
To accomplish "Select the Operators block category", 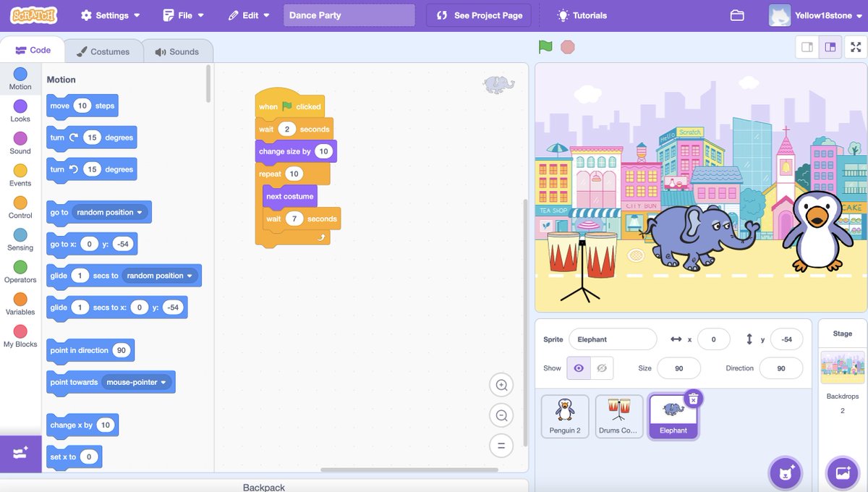I will (x=20, y=271).
